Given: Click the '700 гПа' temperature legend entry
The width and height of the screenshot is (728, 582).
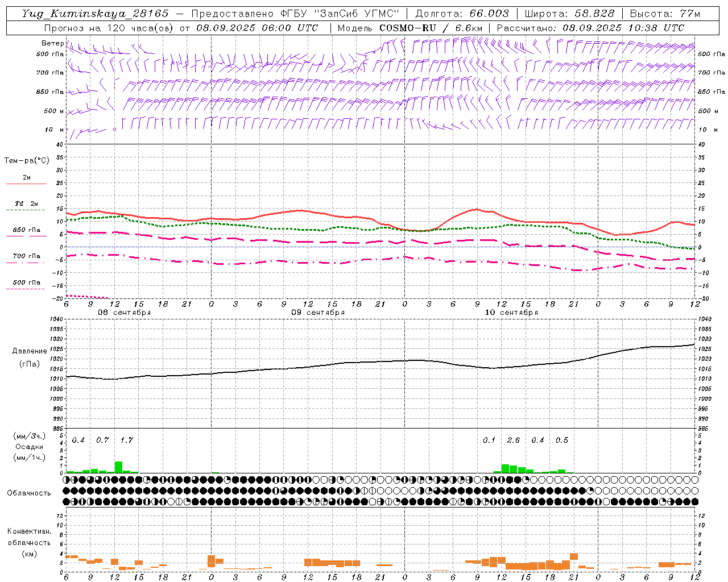Looking at the screenshot, I should pos(26,256).
